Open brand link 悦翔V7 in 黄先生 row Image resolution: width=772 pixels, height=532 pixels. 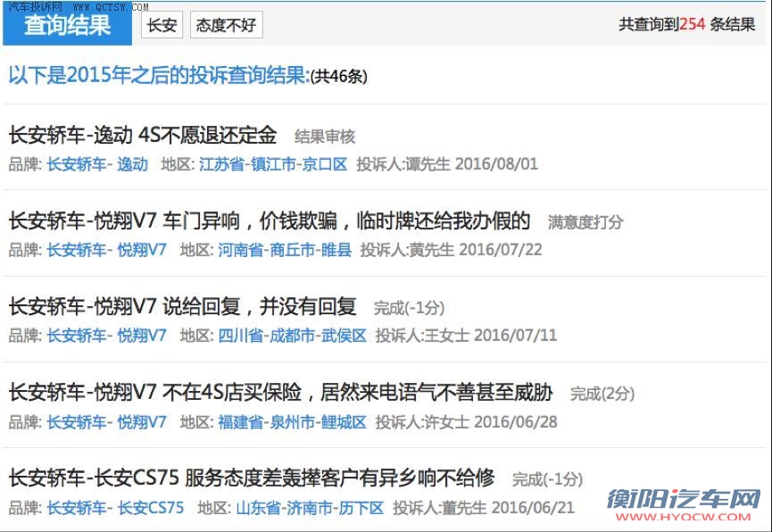click(107, 250)
